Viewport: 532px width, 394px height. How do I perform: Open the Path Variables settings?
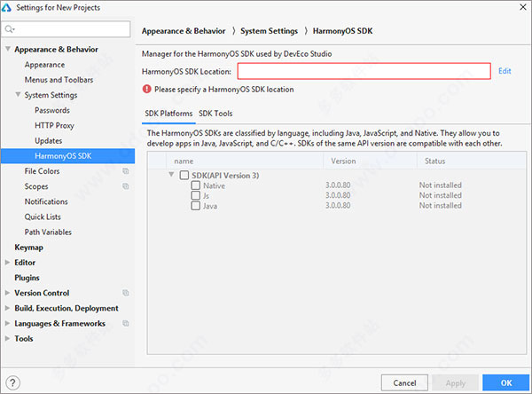pyautogui.click(x=48, y=232)
